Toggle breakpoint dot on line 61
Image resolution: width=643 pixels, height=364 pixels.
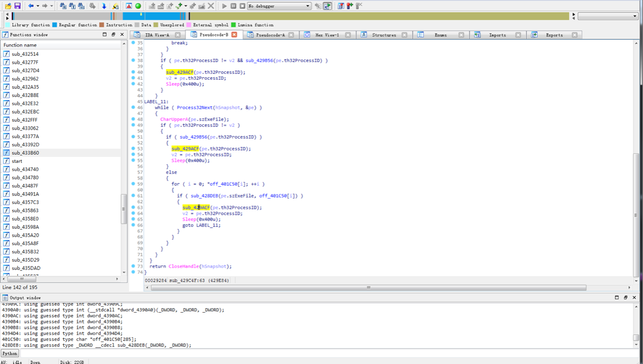133,195
